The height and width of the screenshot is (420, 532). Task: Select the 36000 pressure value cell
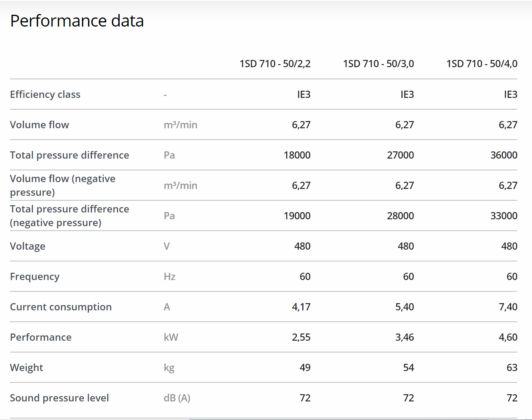tap(504, 155)
